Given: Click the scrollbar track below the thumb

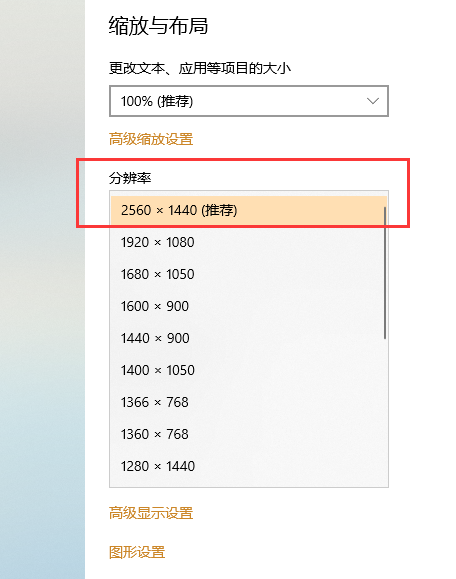Looking at the screenshot, I should pyautogui.click(x=385, y=410).
